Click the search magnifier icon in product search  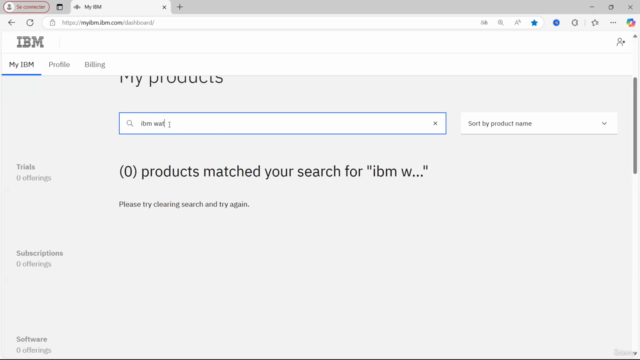tap(130, 123)
